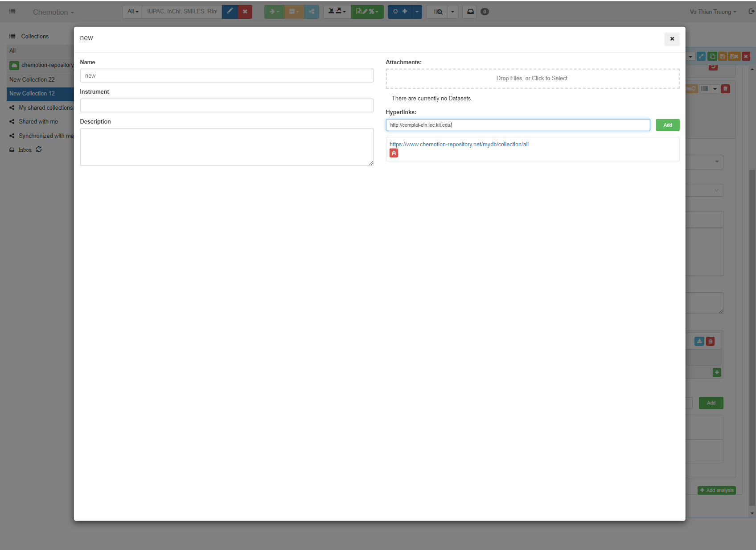Click the Drop Files attachment area
Viewport: 756px width, 550px height.
pyautogui.click(x=533, y=78)
